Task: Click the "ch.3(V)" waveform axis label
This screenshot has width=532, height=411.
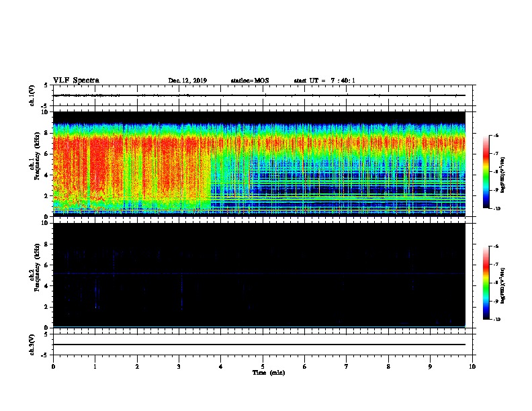Action: [32, 345]
